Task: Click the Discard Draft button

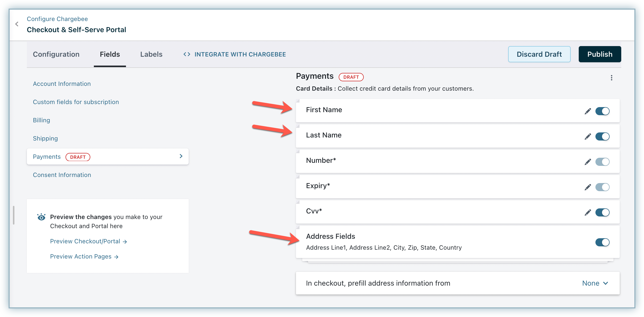Action: tap(539, 54)
